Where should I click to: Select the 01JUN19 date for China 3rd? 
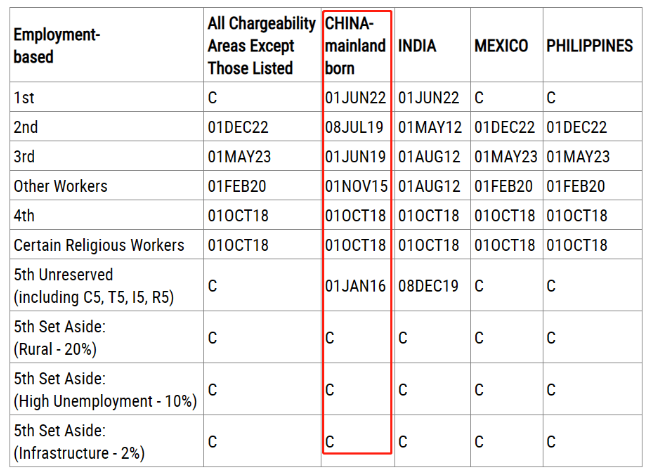coord(355,157)
